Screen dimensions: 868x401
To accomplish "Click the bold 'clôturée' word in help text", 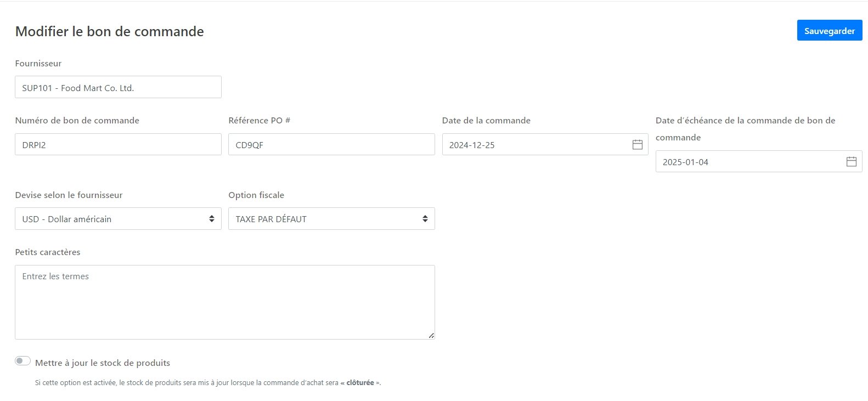I will click(360, 383).
